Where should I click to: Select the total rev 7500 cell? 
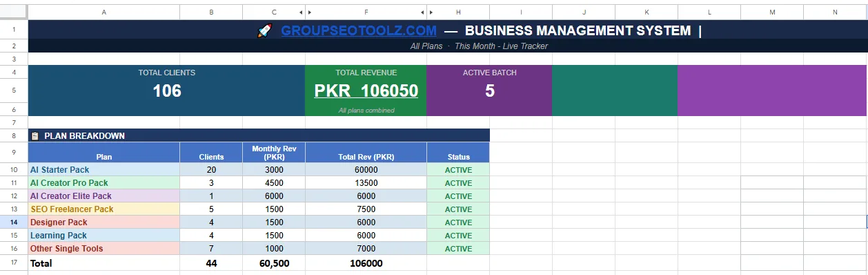click(366, 209)
